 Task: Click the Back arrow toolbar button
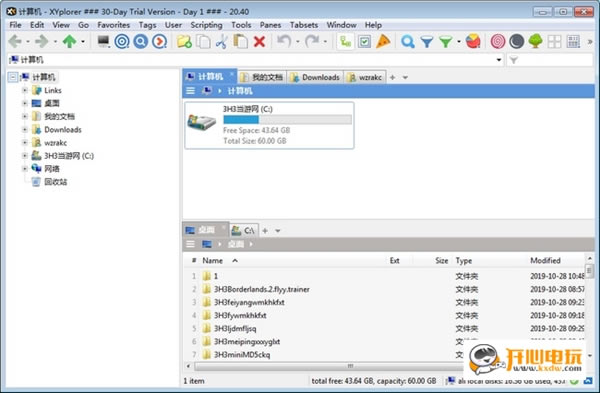point(15,41)
